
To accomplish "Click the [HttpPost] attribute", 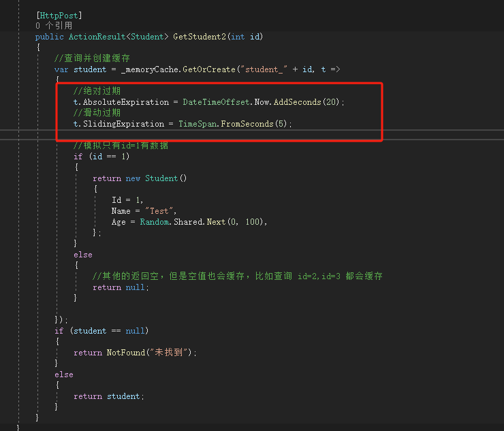I will pyautogui.click(x=59, y=15).
